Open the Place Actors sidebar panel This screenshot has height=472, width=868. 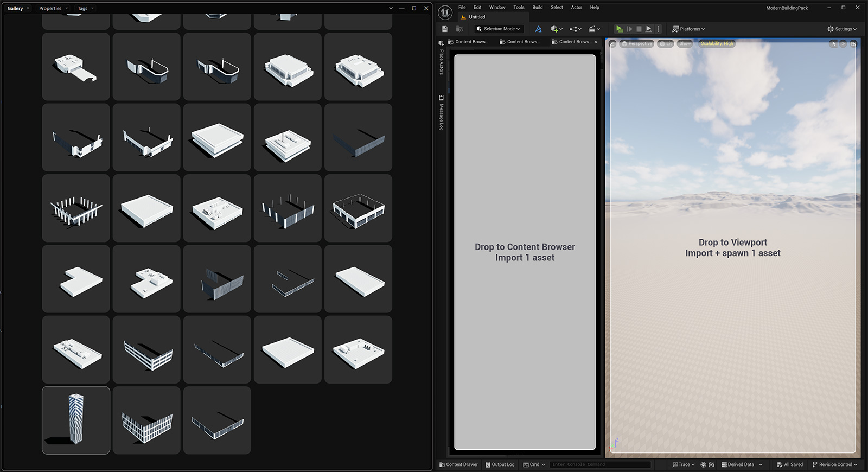(441, 59)
